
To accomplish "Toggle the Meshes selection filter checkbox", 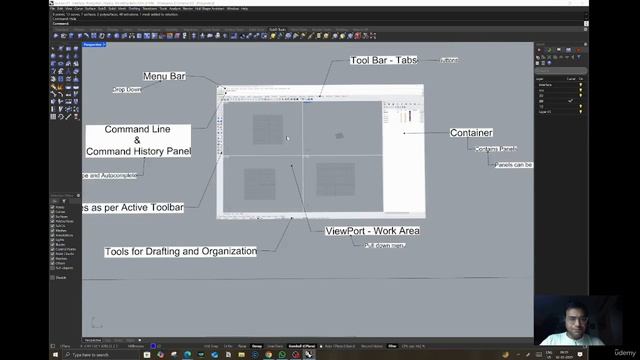I will click(53, 231).
